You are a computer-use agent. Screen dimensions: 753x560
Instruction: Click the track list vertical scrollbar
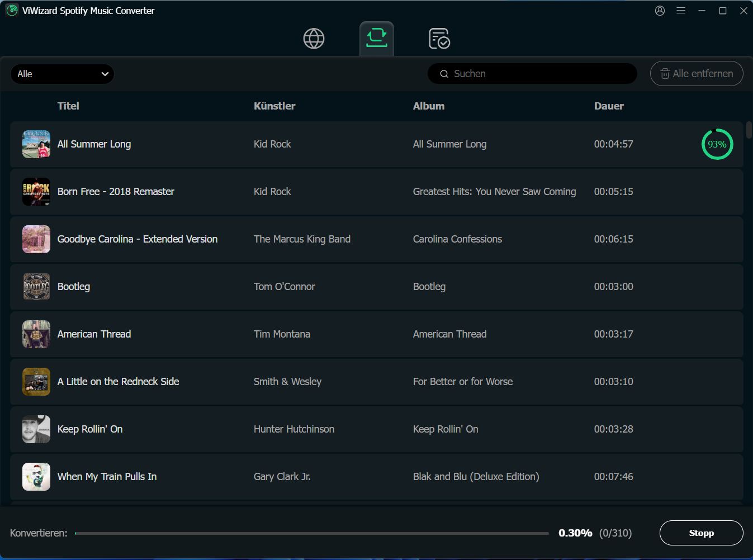[x=749, y=130]
